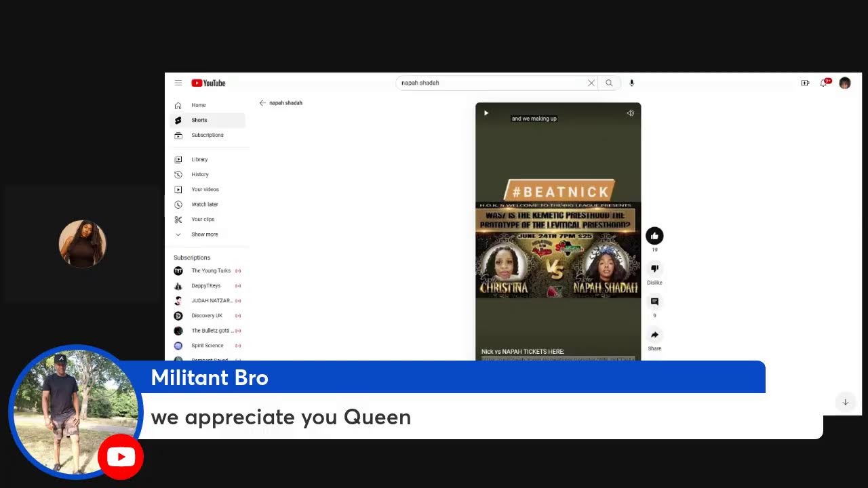Image resolution: width=868 pixels, height=488 pixels.
Task: Clear the search box with X
Action: click(591, 83)
